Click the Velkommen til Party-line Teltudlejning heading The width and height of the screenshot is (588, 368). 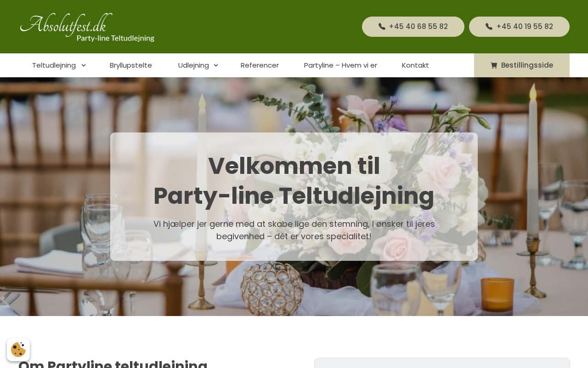click(294, 181)
